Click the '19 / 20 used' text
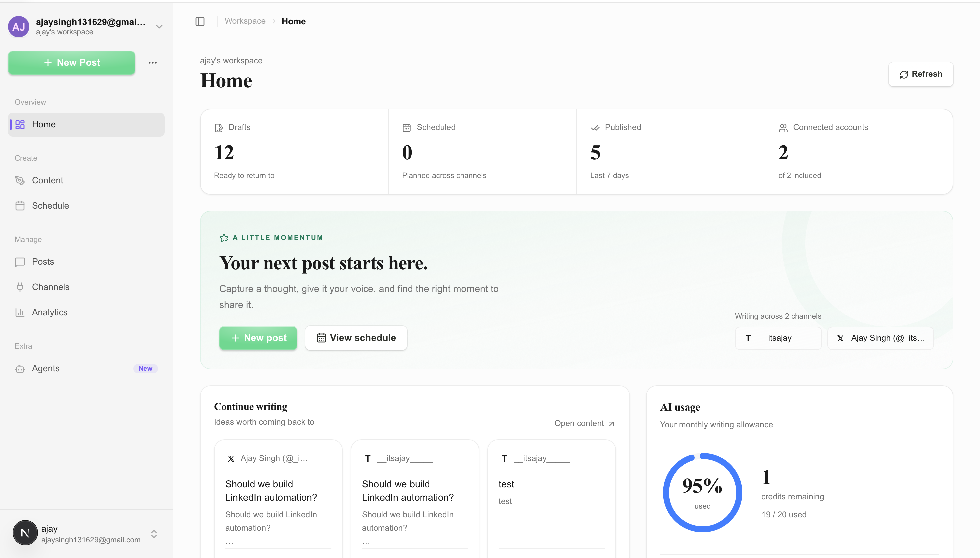Image resolution: width=980 pixels, height=558 pixels. 784,515
